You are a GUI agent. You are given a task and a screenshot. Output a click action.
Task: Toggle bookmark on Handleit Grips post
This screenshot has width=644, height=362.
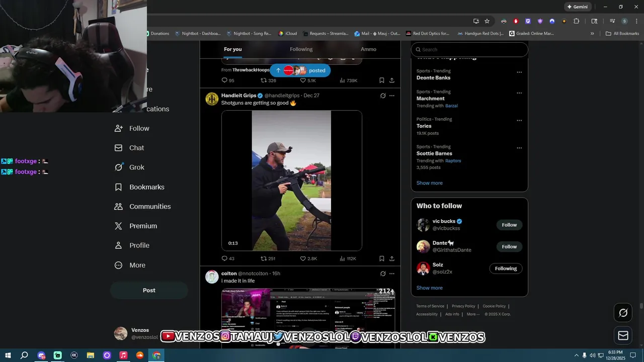381,258
